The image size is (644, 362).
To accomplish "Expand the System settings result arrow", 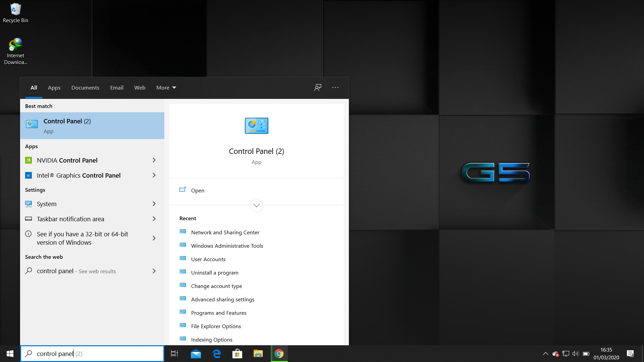I will click(154, 204).
